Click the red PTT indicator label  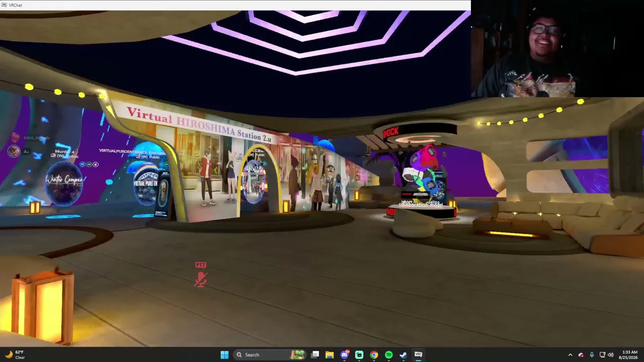pos(201,265)
